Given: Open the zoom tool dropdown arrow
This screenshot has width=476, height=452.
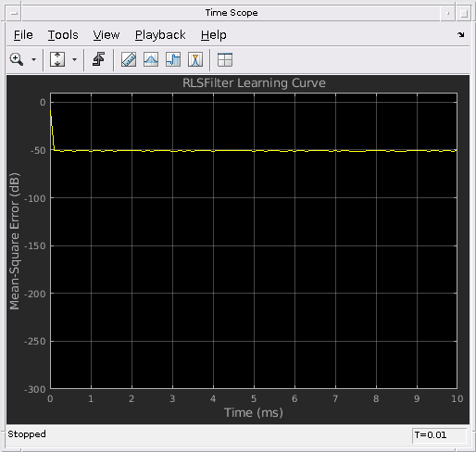Looking at the screenshot, I should point(33,59).
